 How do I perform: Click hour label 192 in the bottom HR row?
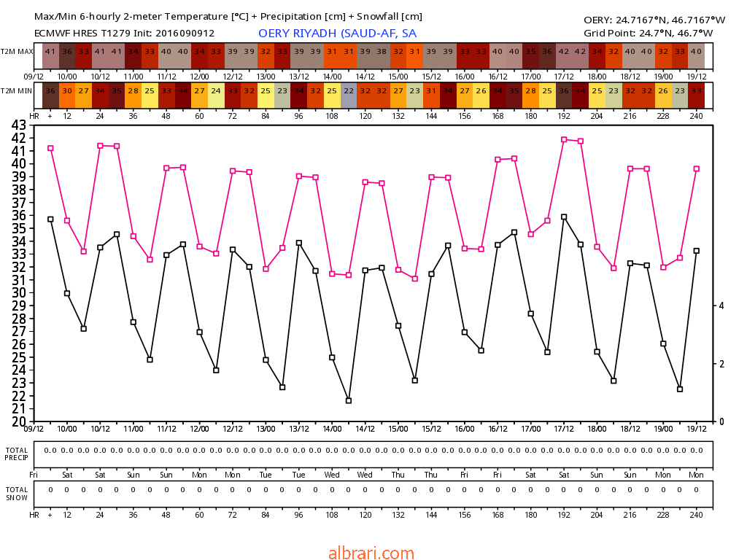point(564,515)
